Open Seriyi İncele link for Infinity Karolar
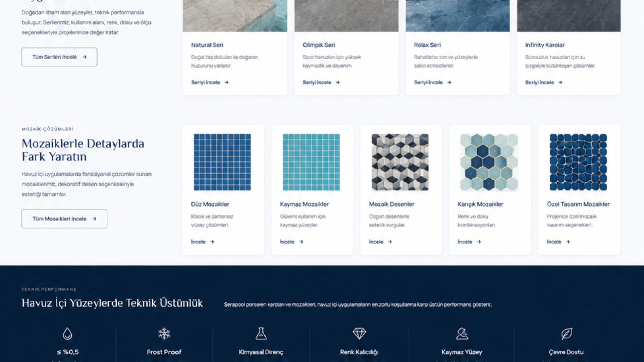644x362 pixels. [x=544, y=82]
